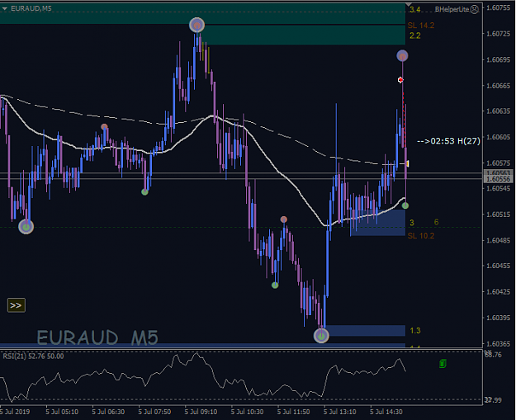Screen dimensions: 516x420
Task: Select the green dot below the 07:50 low
Action: click(x=144, y=191)
